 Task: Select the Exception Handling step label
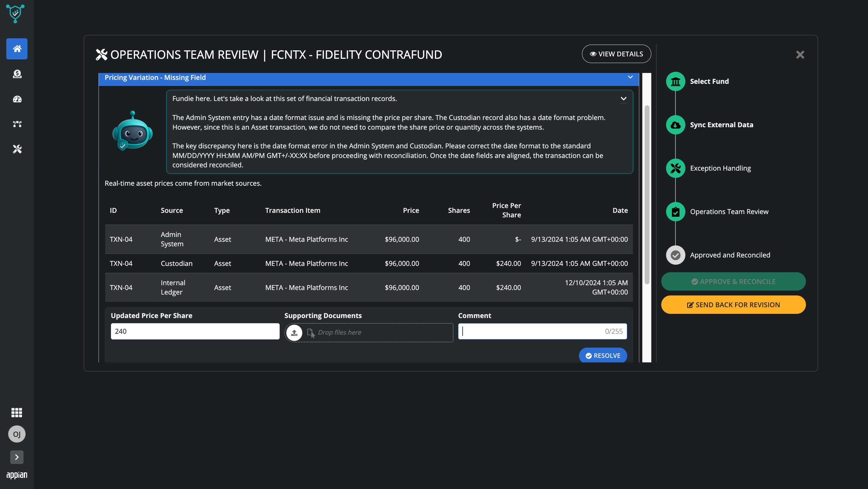coord(720,168)
